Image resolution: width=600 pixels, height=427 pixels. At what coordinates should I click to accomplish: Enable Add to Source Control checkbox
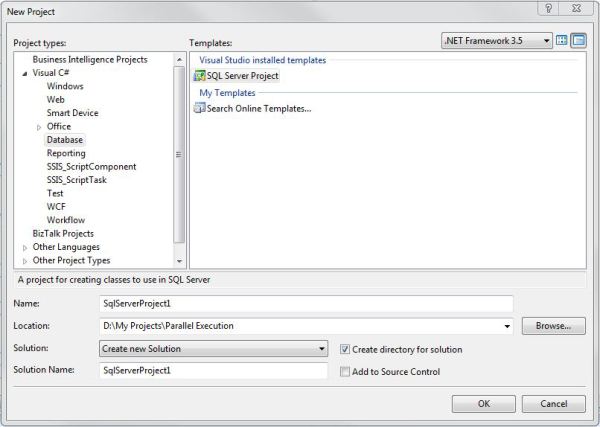(x=345, y=372)
